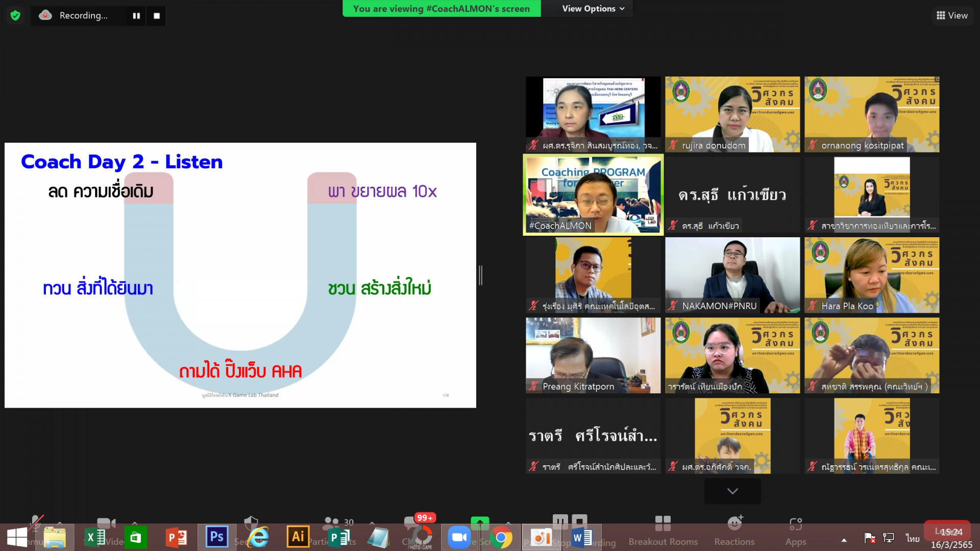
Task: Open Internet Explorer from taskbar
Action: tap(258, 538)
